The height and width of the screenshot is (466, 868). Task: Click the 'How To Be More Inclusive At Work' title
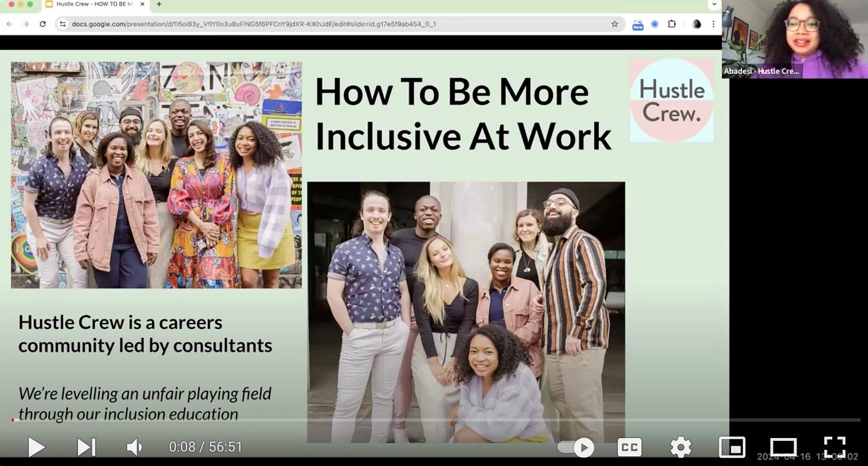[463, 113]
